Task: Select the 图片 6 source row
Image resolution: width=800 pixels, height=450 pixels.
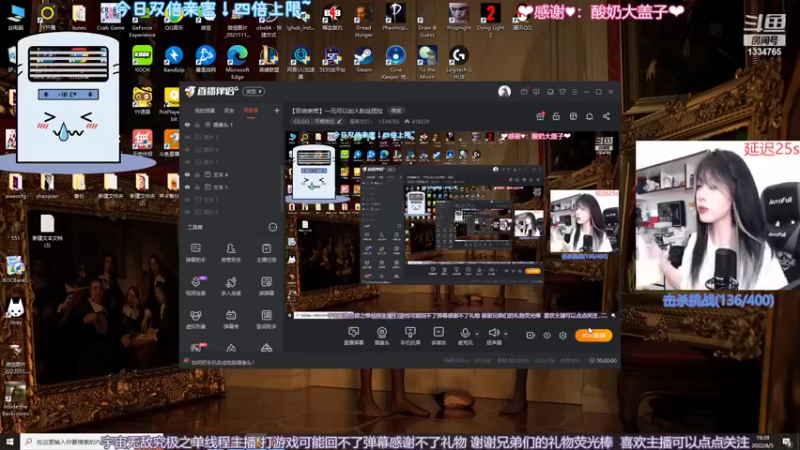Action: click(x=232, y=212)
